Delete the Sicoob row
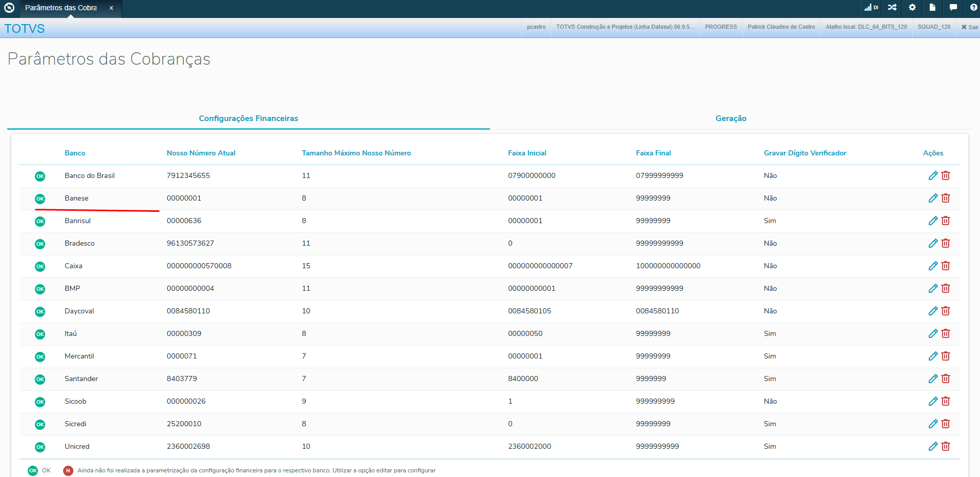Image resolution: width=980 pixels, height=477 pixels. pyautogui.click(x=946, y=401)
